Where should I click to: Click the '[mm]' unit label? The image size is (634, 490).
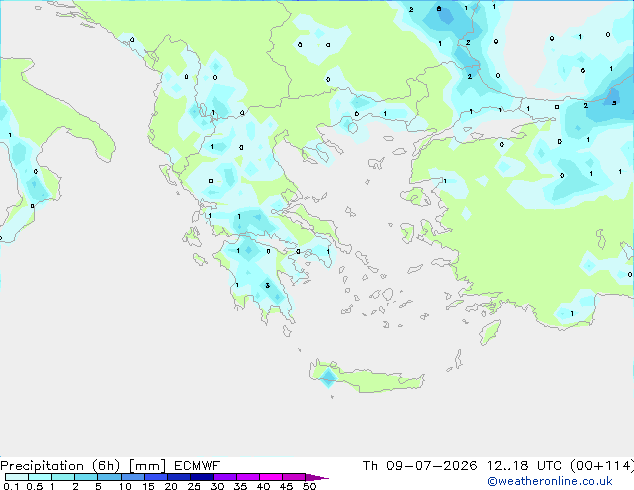click(147, 466)
